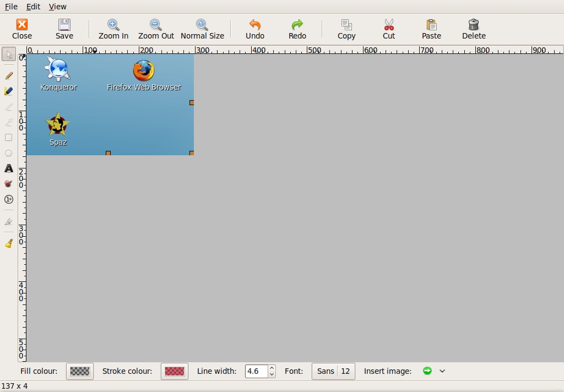Save the drawing with floppy icon
Screen dimensions: 564x392
pos(64,29)
